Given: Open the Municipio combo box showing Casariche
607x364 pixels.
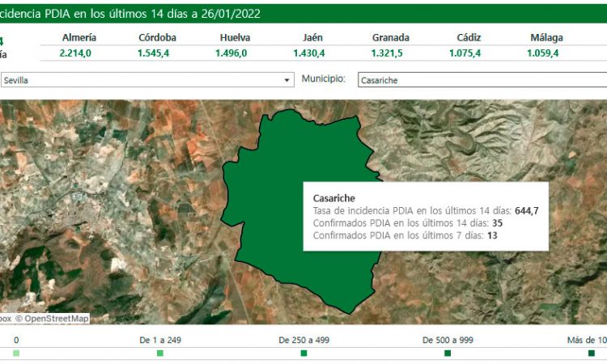Looking at the screenshot, I should coord(482,80).
